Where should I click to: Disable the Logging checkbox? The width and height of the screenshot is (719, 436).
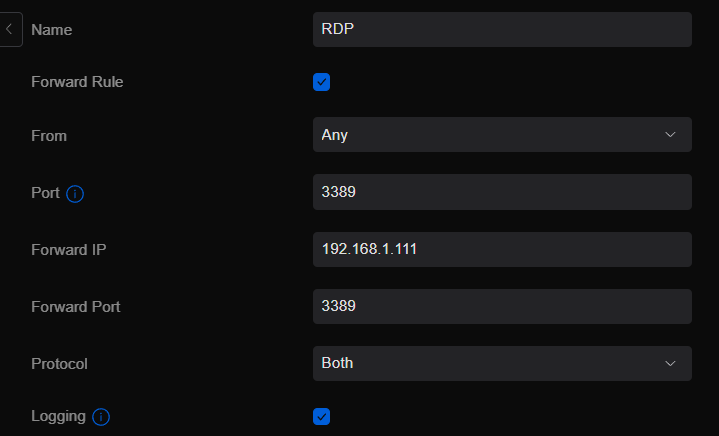pos(321,416)
